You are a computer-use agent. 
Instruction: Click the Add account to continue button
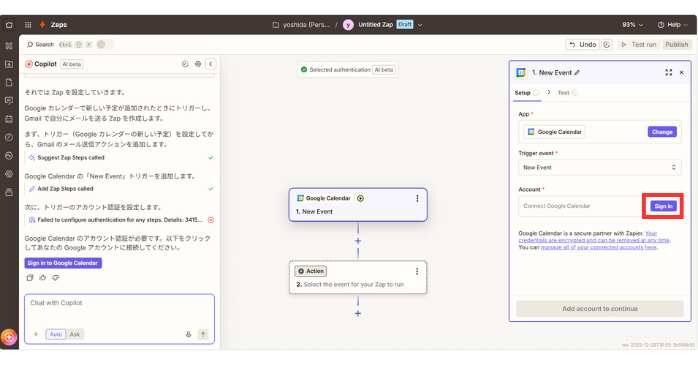[600, 308]
